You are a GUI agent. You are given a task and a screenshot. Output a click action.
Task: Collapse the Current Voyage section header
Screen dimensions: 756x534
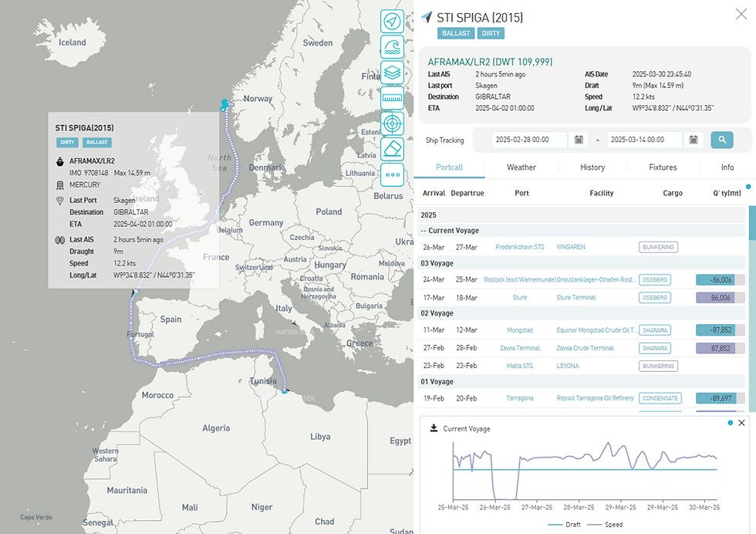[581, 231]
